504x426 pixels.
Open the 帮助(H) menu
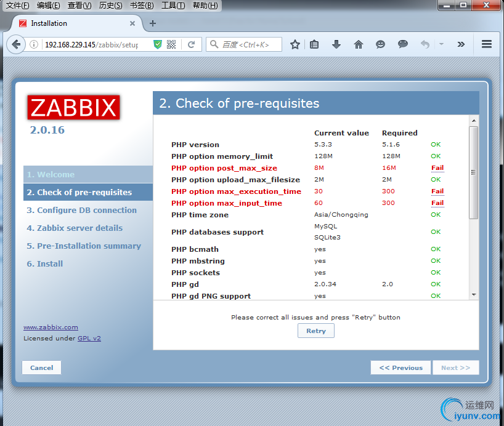coord(205,6)
